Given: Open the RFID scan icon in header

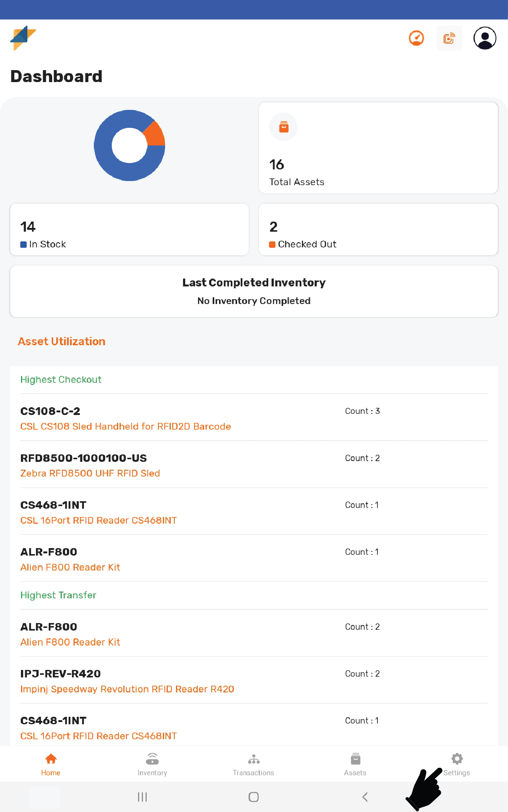Looking at the screenshot, I should coord(449,38).
